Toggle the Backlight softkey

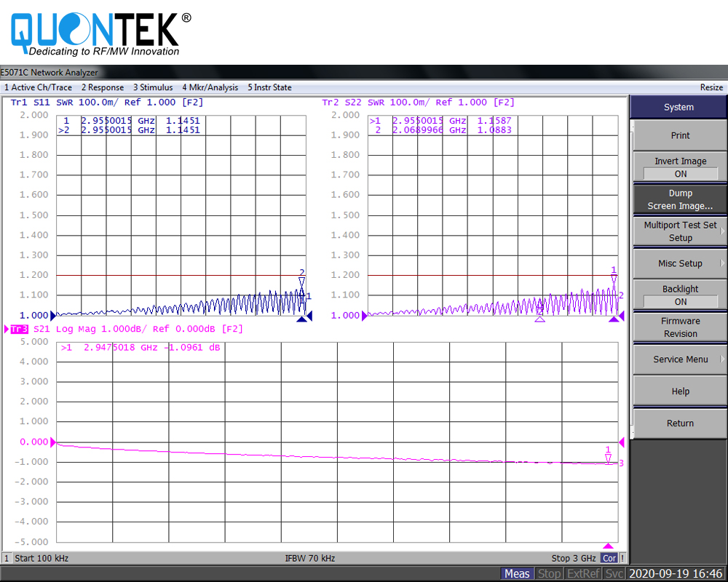pyautogui.click(x=680, y=295)
